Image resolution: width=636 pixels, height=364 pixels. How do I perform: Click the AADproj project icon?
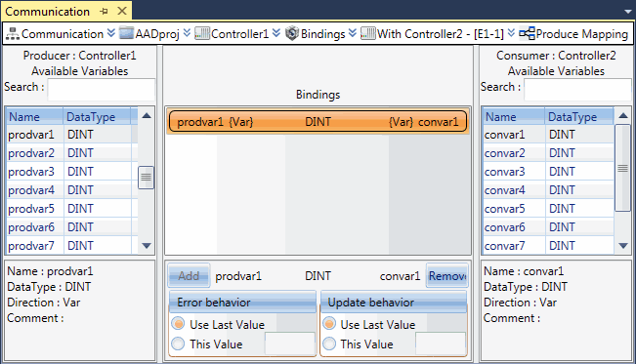tap(126, 33)
